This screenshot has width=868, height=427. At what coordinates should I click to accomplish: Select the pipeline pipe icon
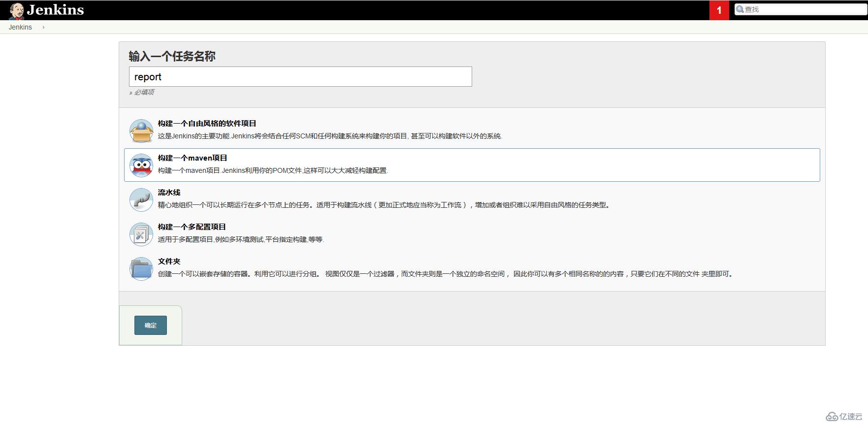(x=141, y=199)
